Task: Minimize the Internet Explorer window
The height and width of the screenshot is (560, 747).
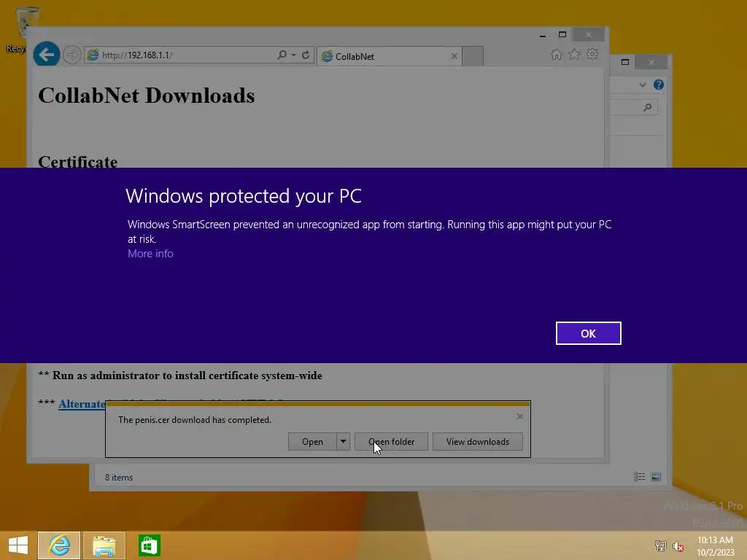Action: tap(543, 35)
